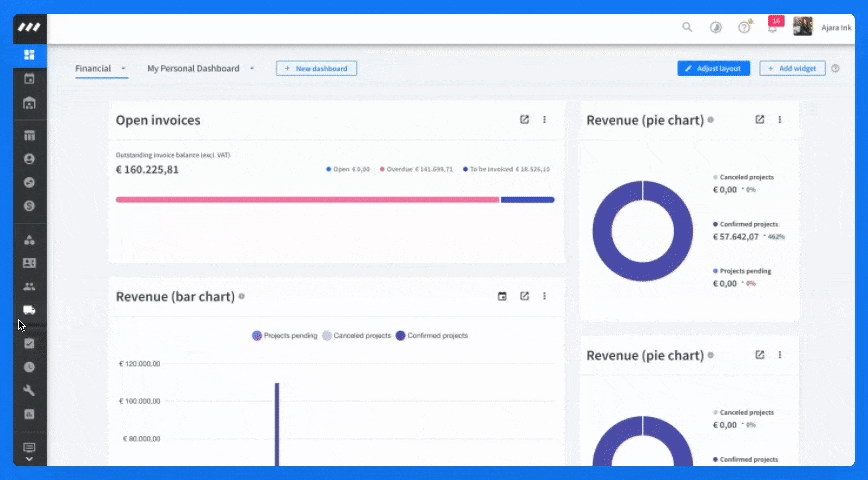Click Overdue legend in Open invoices

416,169
